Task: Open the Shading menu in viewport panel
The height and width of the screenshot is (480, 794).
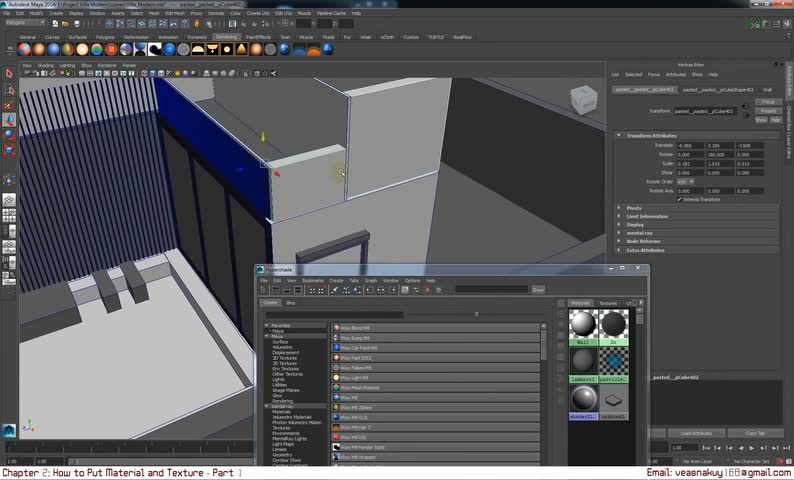Action: [x=46, y=65]
